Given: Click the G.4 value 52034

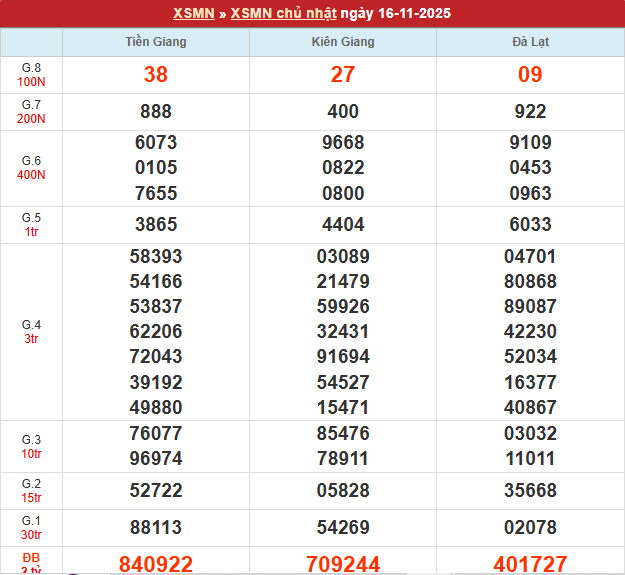Looking at the screenshot, I should [x=531, y=356].
